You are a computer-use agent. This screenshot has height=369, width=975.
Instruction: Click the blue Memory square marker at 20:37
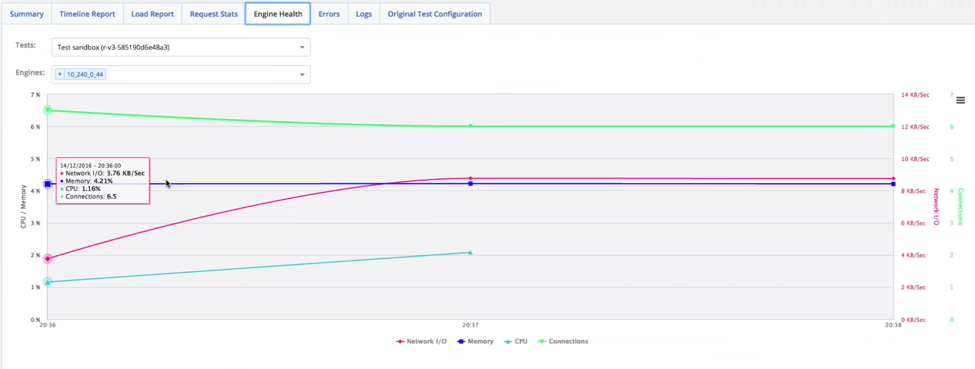pyautogui.click(x=471, y=184)
